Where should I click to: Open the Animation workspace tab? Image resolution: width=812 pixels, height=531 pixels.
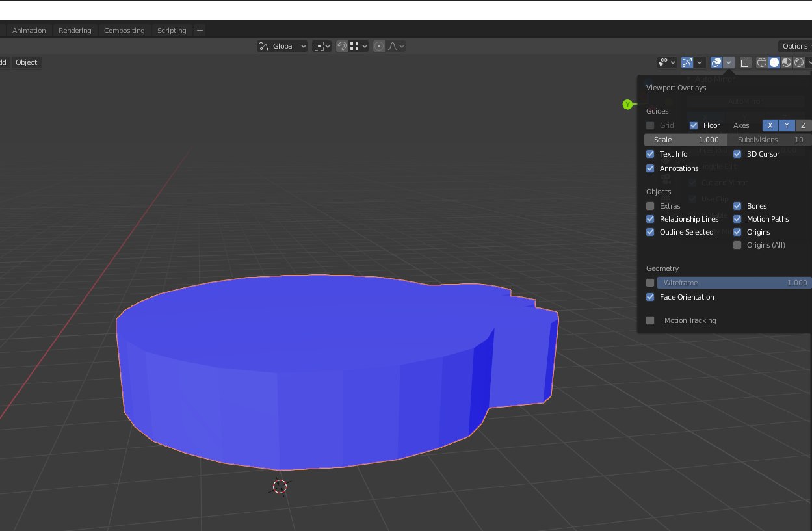click(x=29, y=31)
